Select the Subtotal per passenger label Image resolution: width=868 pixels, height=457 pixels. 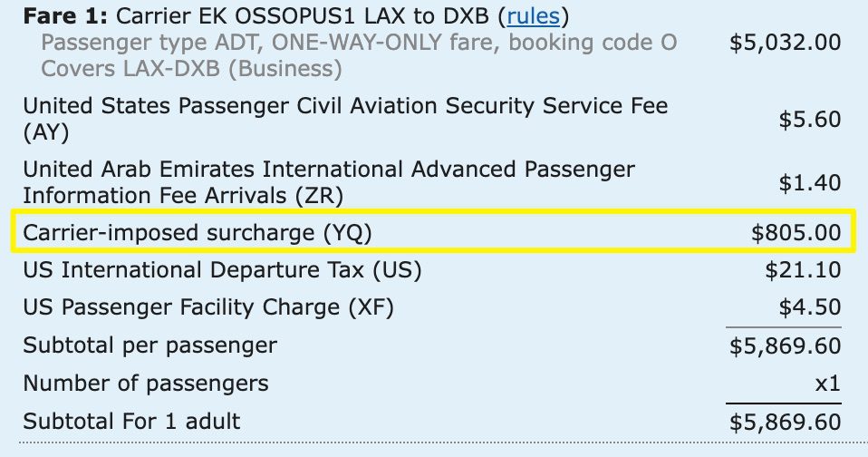click(149, 345)
